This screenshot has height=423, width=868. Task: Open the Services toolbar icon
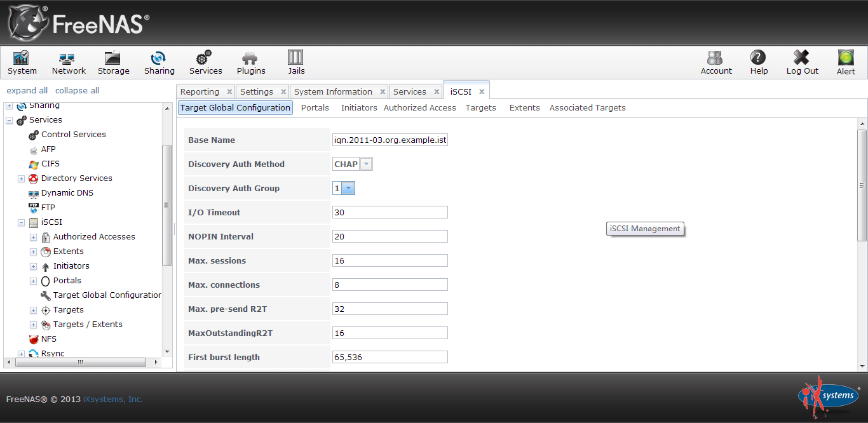pyautogui.click(x=205, y=63)
